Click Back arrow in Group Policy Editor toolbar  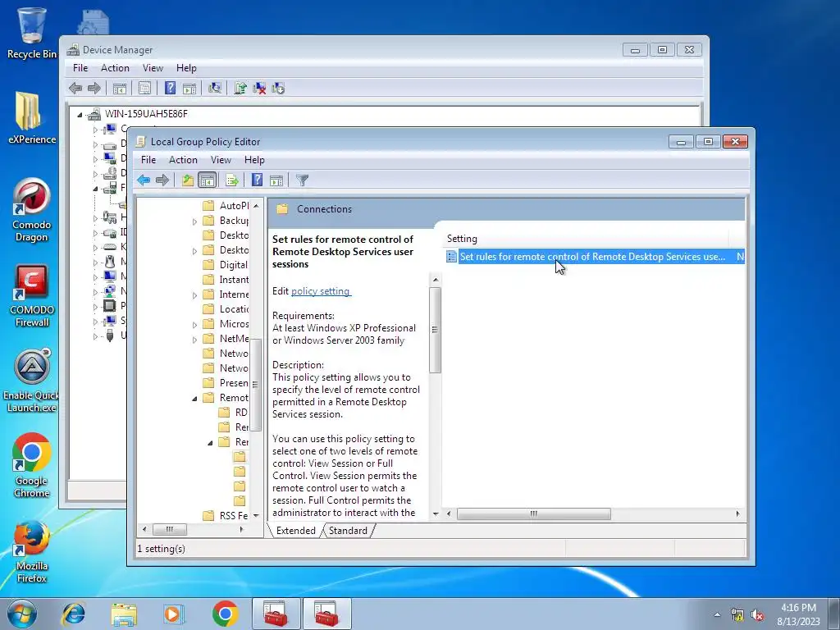143,180
